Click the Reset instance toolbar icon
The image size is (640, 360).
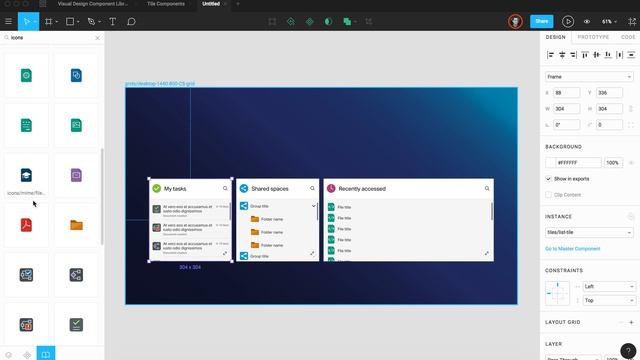click(x=291, y=22)
